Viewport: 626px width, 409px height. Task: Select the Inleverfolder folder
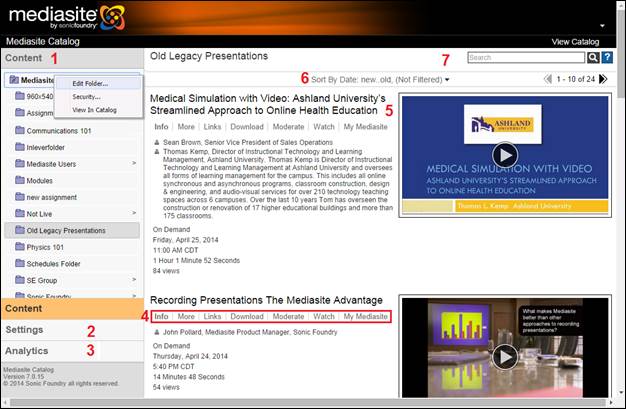(x=72, y=147)
